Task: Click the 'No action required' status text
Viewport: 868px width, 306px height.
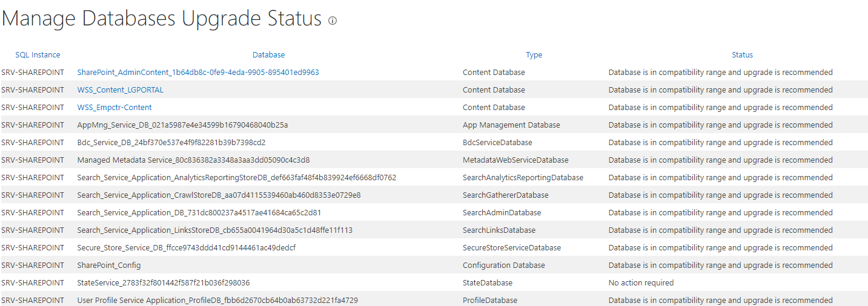Action: [641, 283]
